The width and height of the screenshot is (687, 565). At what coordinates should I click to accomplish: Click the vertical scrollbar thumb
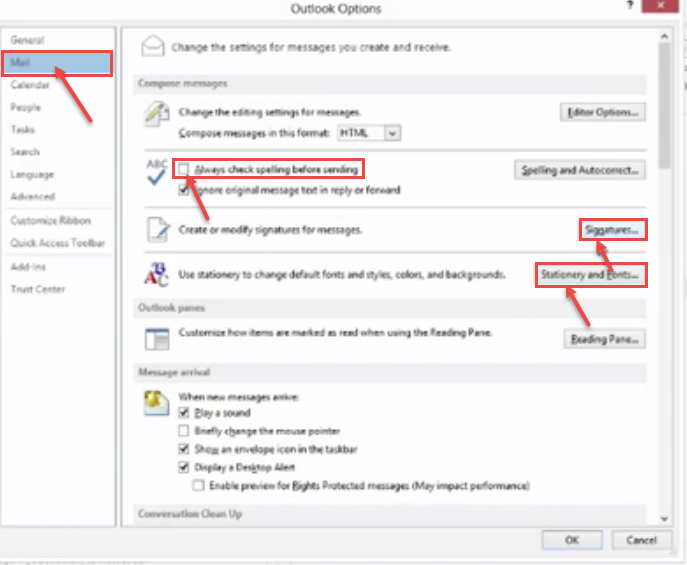click(x=664, y=105)
